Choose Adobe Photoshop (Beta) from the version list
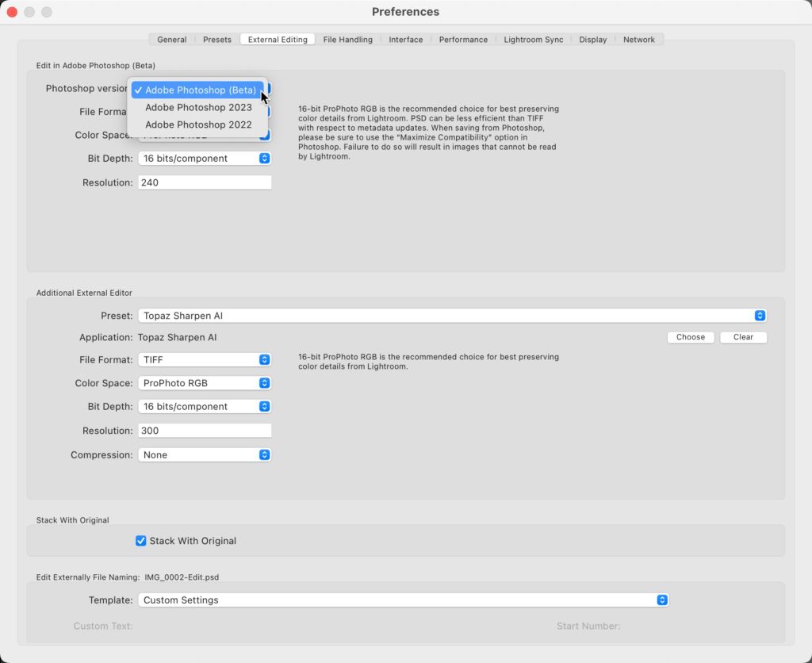The image size is (812, 663). [197, 90]
